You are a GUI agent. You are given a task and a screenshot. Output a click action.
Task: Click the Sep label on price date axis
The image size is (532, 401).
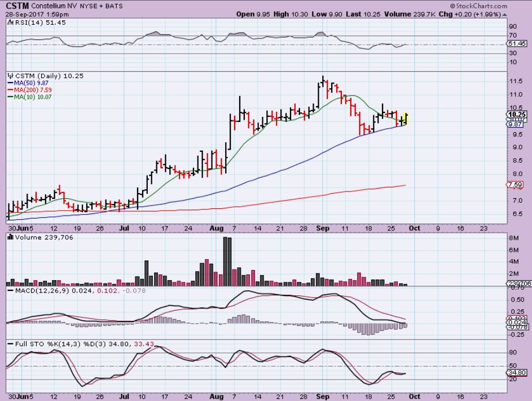coord(323,228)
